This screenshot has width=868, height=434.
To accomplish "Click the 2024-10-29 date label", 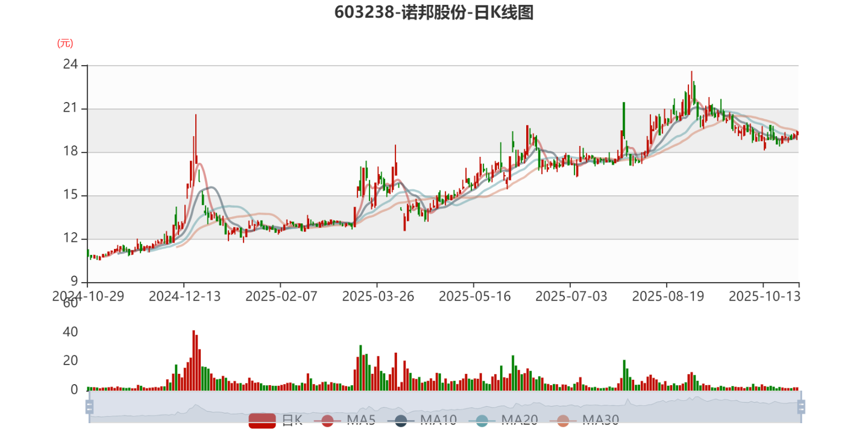I will pyautogui.click(x=88, y=296).
